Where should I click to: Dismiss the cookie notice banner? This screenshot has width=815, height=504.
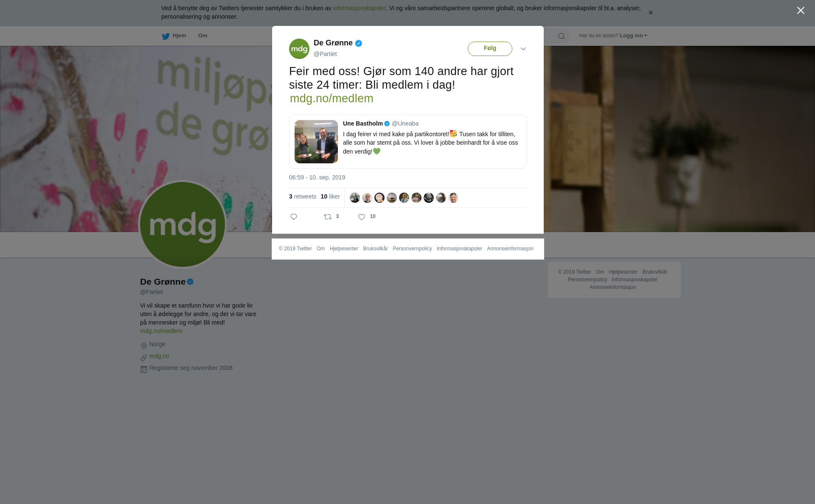click(650, 13)
